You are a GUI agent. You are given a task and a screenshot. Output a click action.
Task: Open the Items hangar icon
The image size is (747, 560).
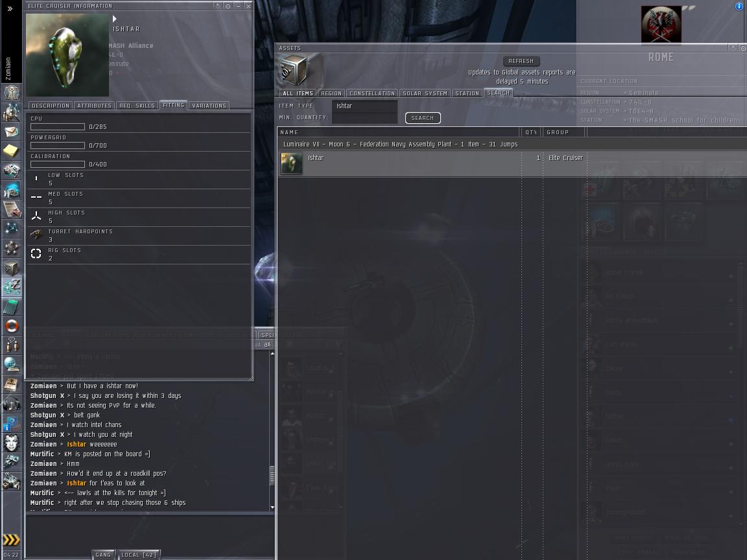pos(12,482)
